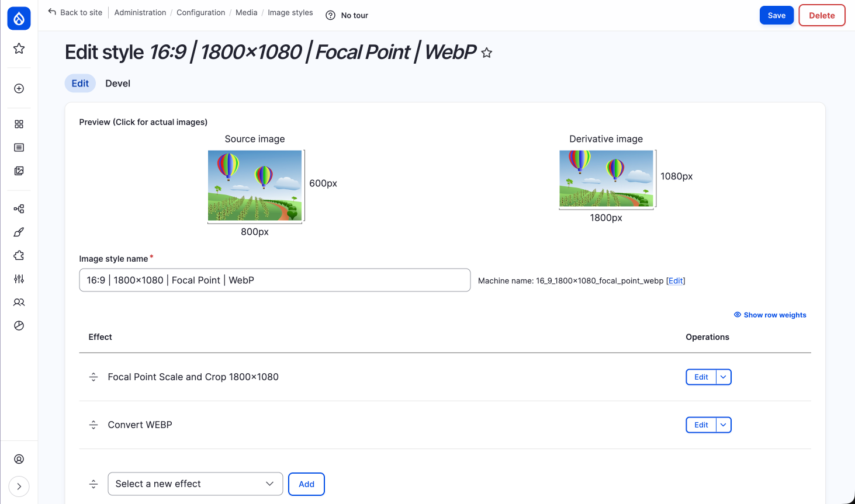The image size is (855, 504).
Task: Expand the sidebar with the arrow button
Action: tap(19, 486)
